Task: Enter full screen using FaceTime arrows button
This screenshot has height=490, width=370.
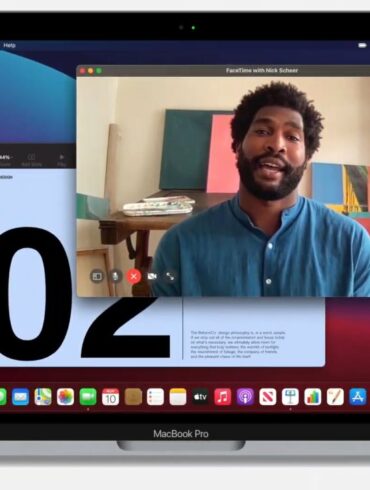Action: pos(170,276)
